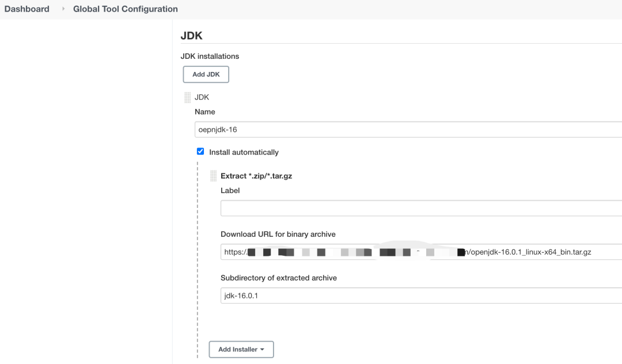The height and width of the screenshot is (364, 622).
Task: Uncheck the Install automatically checkbox
Action: (x=200, y=151)
